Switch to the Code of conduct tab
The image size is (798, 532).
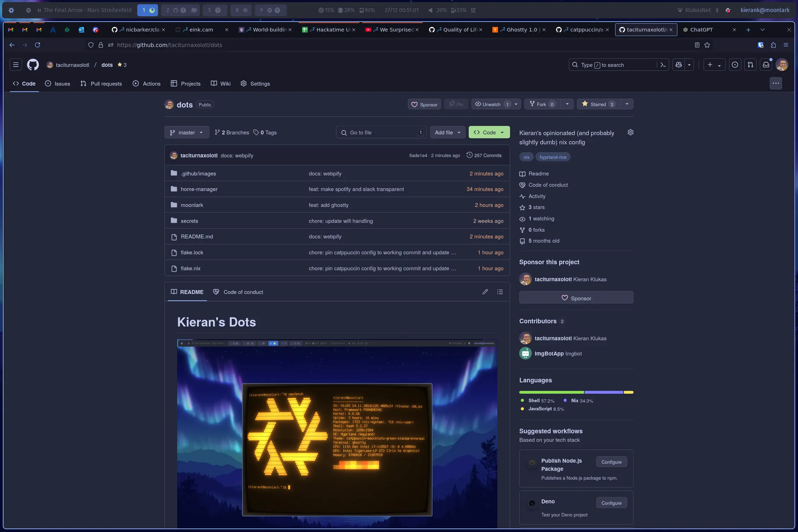coord(238,292)
